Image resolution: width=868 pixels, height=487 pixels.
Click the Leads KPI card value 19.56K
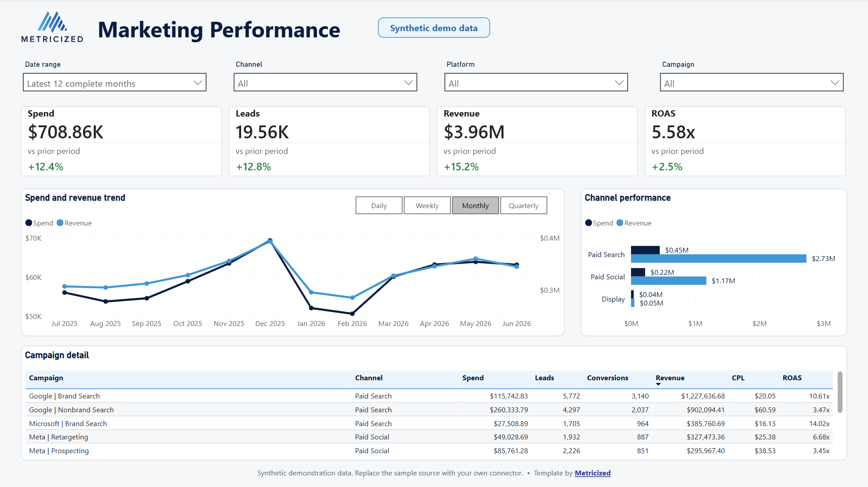262,132
